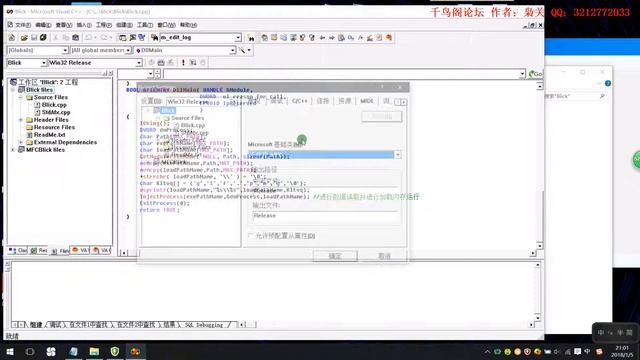The image size is (640, 360).
Task: Open the Tools (工具) menu
Action: point(145,25)
